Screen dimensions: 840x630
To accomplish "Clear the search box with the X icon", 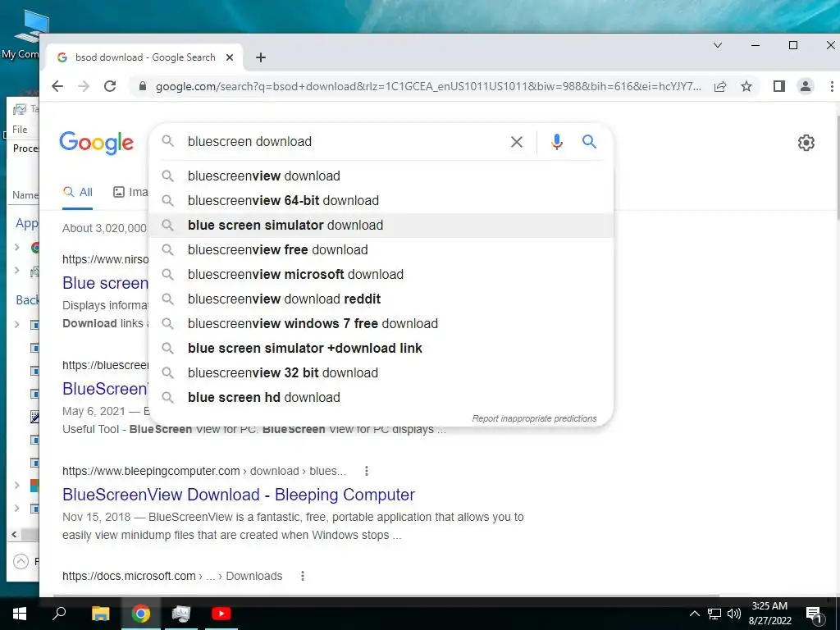I will tap(517, 142).
